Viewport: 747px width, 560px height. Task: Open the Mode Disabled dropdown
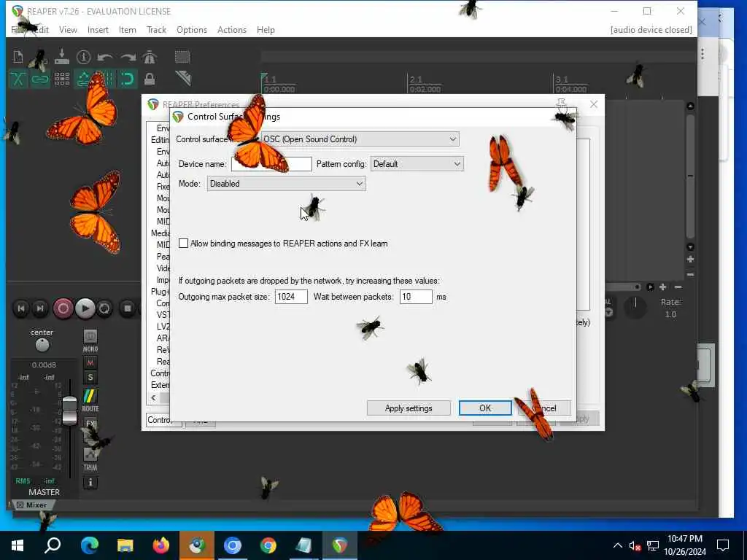[x=286, y=184]
